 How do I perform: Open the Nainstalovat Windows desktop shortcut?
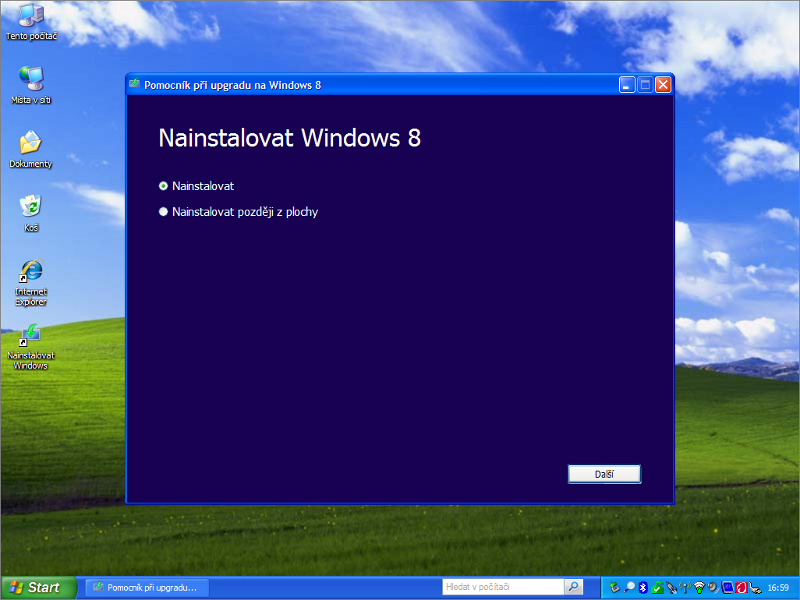coord(31,335)
